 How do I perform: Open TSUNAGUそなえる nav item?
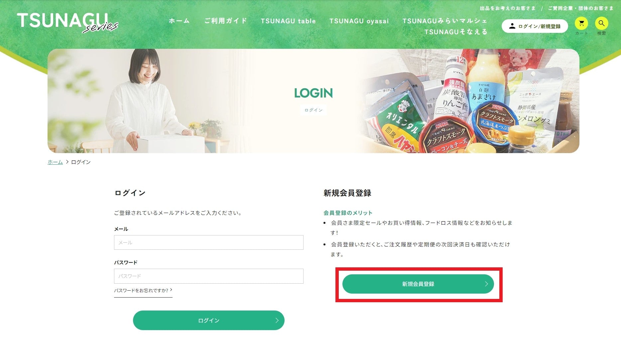coord(456,32)
